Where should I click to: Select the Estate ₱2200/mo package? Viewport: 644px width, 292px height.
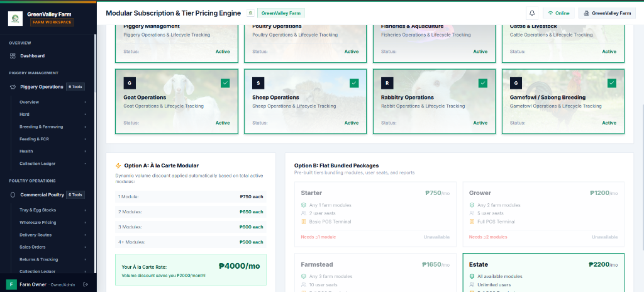point(543,272)
